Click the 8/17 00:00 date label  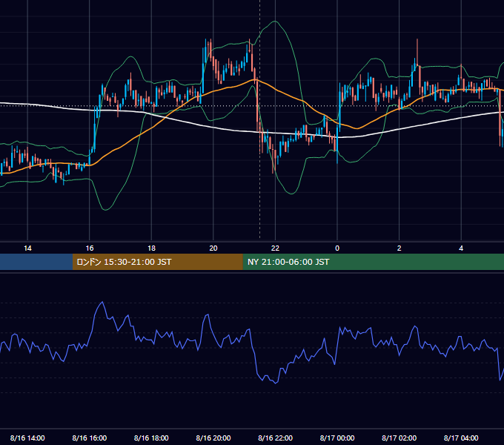point(337,438)
